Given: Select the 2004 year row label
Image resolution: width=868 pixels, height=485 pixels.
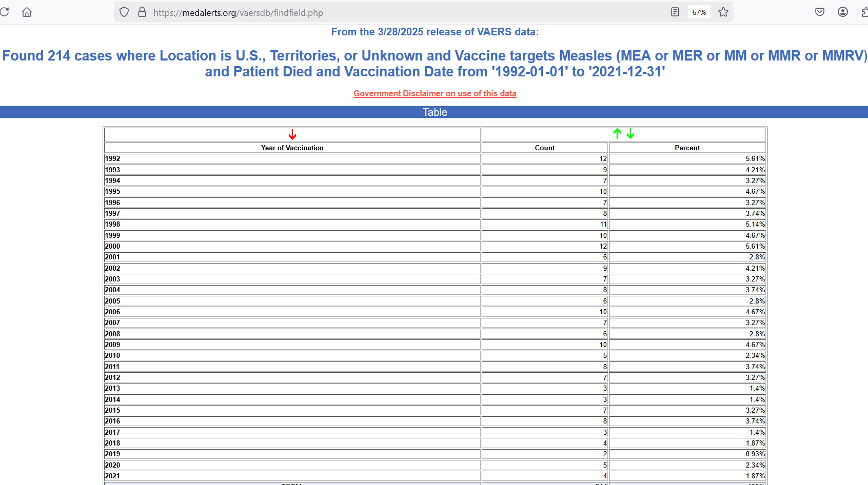Looking at the screenshot, I should point(112,290).
